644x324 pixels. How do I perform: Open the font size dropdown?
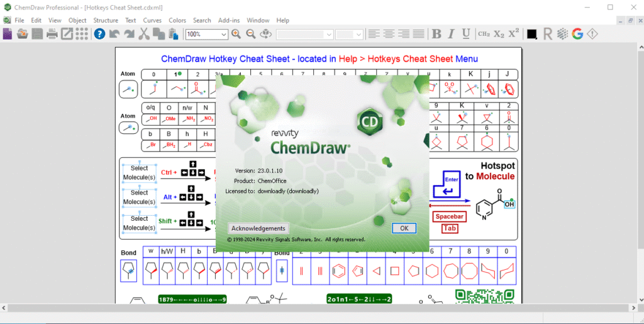coord(358,34)
